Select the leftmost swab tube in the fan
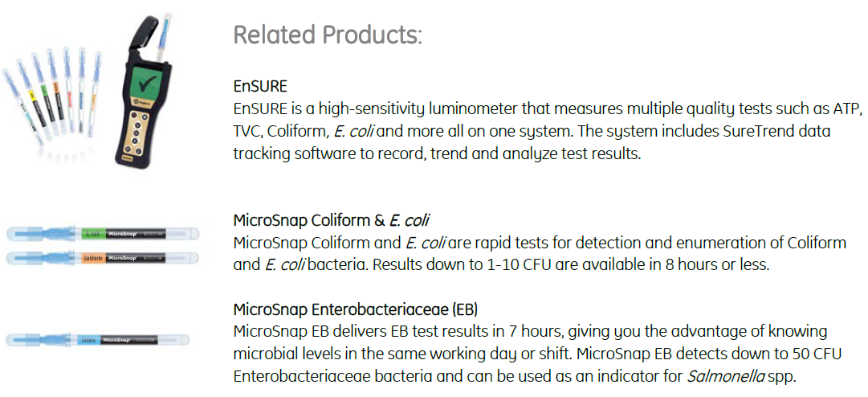The height and width of the screenshot is (397, 868). click(x=18, y=103)
